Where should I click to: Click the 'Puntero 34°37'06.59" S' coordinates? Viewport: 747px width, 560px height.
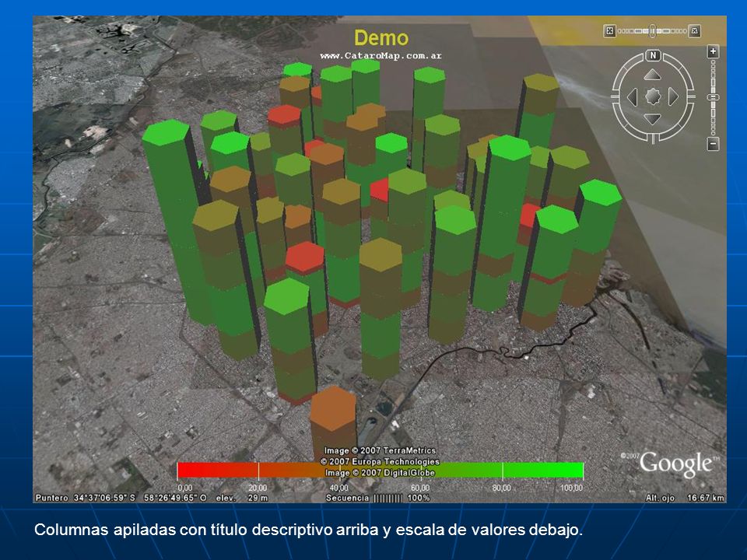[86, 498]
